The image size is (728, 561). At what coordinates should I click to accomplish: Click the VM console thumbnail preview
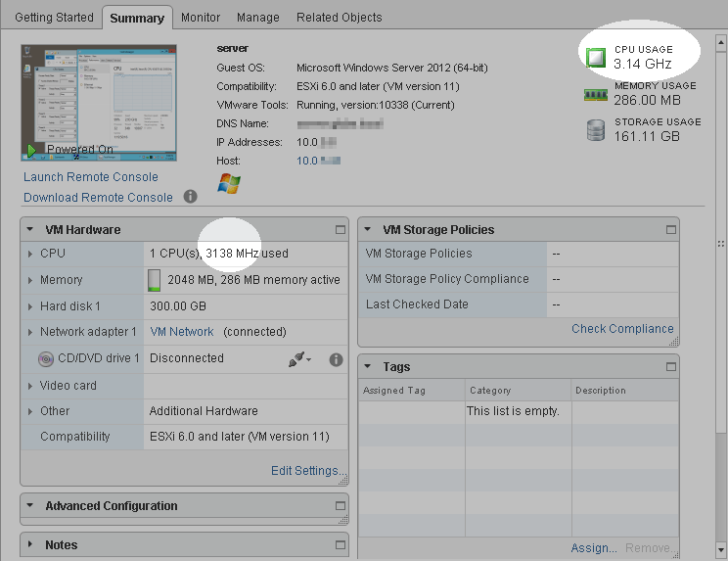99,103
